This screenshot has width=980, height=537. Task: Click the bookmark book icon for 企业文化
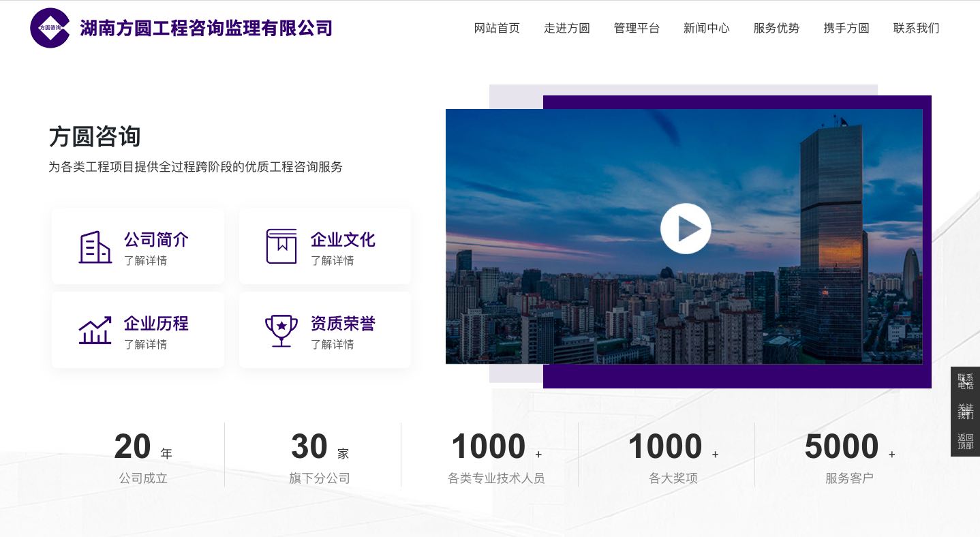tap(281, 247)
